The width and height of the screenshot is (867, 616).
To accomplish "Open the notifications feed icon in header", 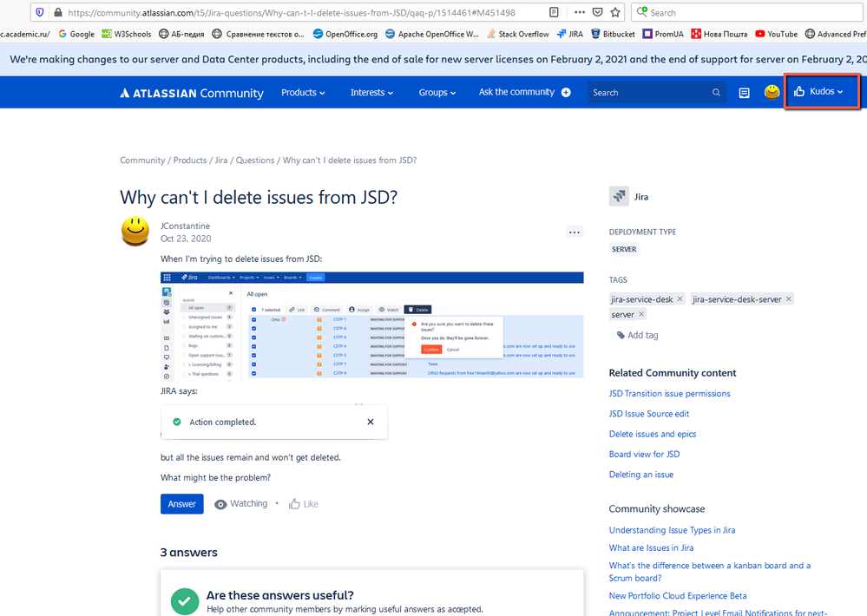I will (x=745, y=92).
